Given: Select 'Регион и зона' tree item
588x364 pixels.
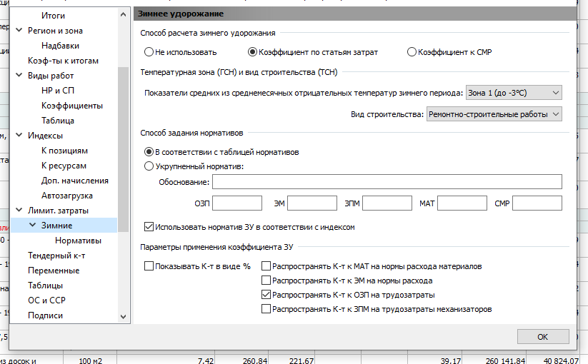Looking at the screenshot, I should pyautogui.click(x=55, y=30).
